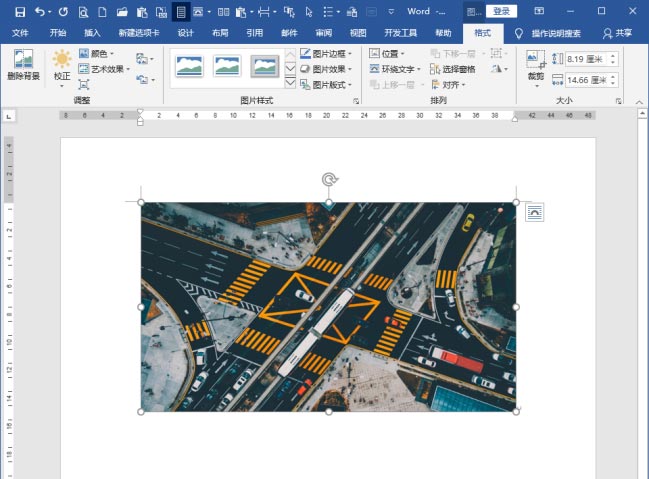Open the Selection Pane (选择窗格)
The image size is (649, 479).
452,69
